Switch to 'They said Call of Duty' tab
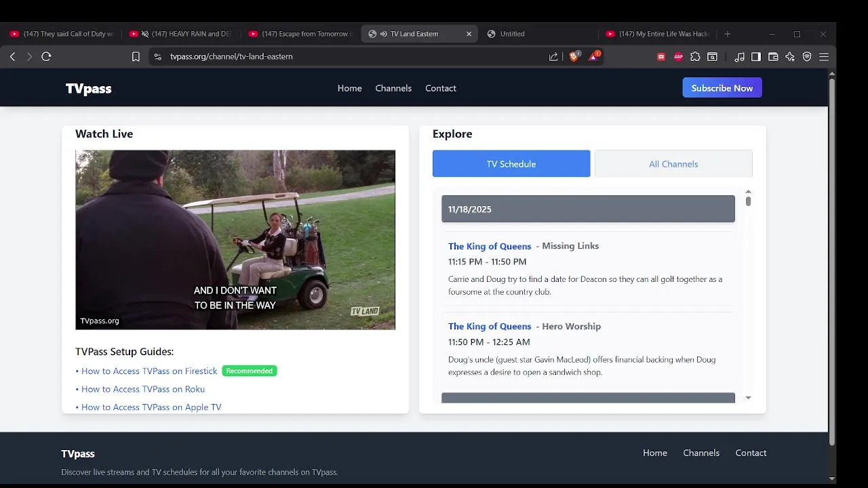Image resolution: width=868 pixels, height=488 pixels. pos(62,34)
